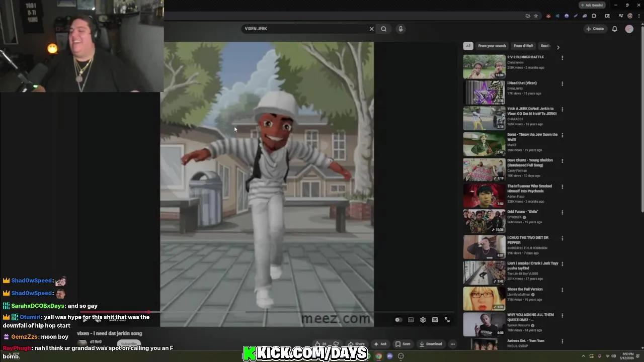Select the From d19n9 chip

(x=523, y=46)
